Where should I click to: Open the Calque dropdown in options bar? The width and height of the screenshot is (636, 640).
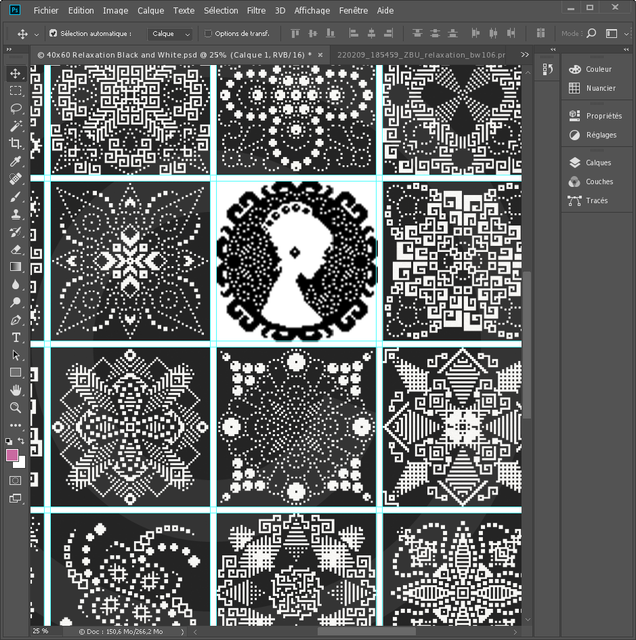[x=170, y=34]
